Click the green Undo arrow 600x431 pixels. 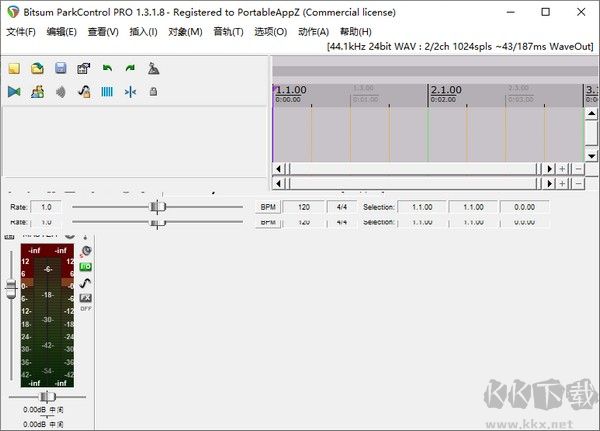[107, 68]
